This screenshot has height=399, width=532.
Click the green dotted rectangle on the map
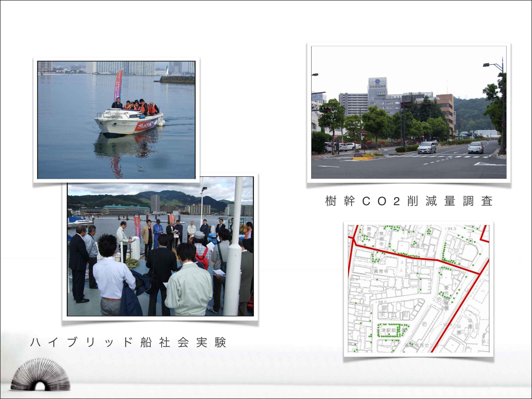391,331
